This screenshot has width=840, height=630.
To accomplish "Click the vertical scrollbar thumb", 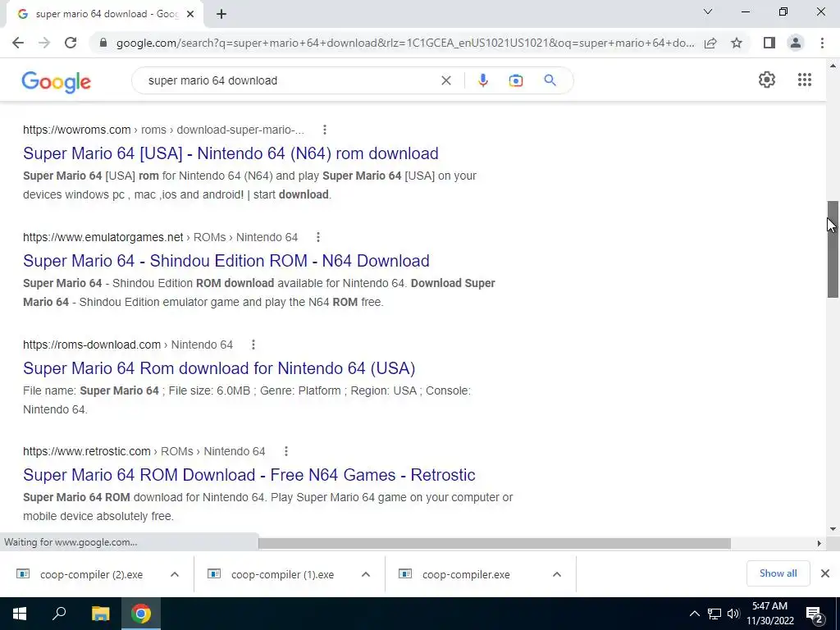I will pos(833,249).
